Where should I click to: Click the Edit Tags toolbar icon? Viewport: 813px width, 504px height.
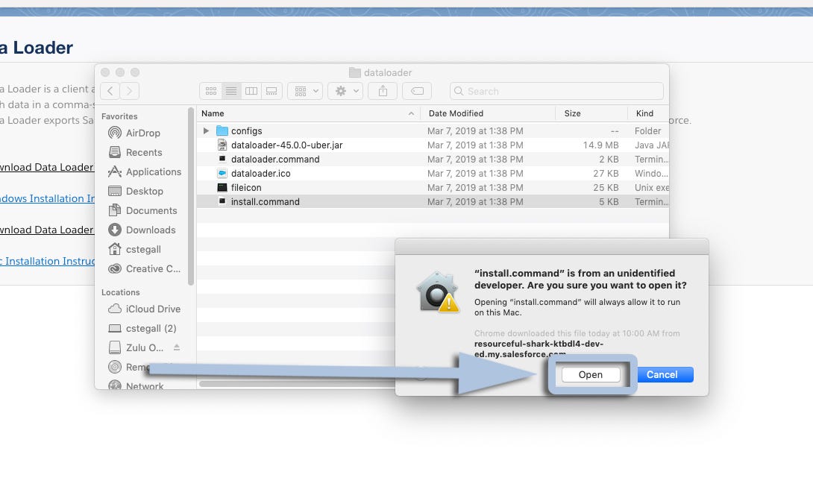[x=417, y=91]
